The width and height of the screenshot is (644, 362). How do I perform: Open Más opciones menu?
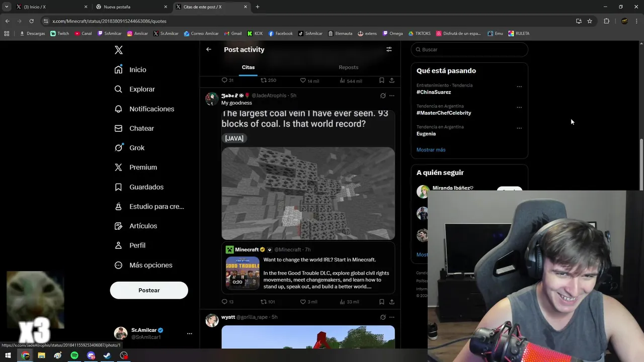143,265
